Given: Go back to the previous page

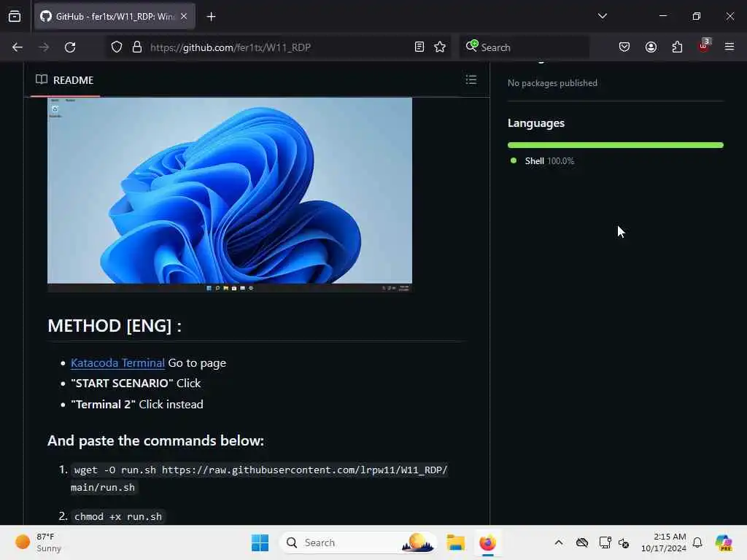Looking at the screenshot, I should pyautogui.click(x=18, y=47).
